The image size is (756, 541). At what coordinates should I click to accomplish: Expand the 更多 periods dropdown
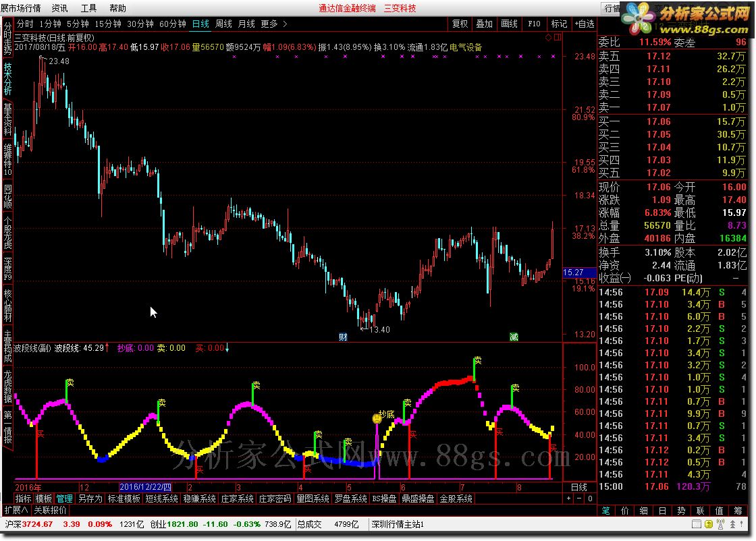[274, 24]
